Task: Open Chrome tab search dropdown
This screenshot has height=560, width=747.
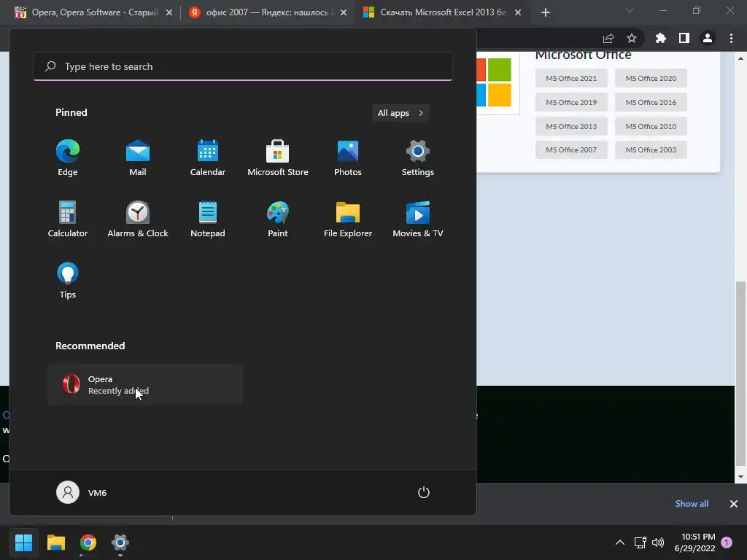Action: [630, 10]
